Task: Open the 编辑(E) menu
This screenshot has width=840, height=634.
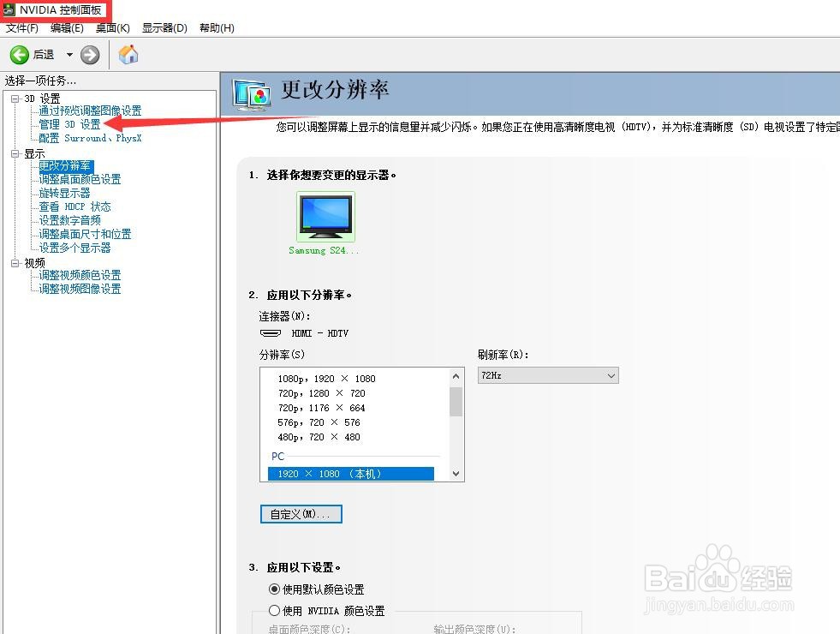Action: click(x=67, y=28)
